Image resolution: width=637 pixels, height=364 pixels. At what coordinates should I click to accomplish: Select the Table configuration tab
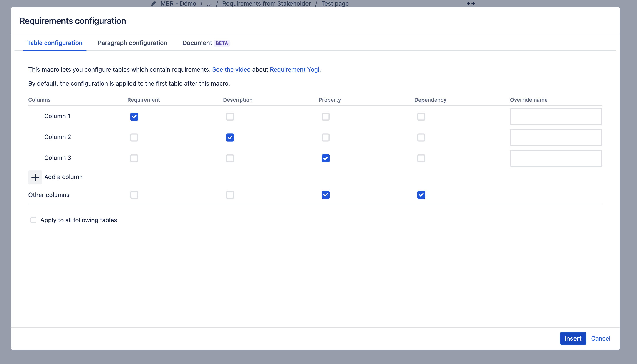coord(55,43)
